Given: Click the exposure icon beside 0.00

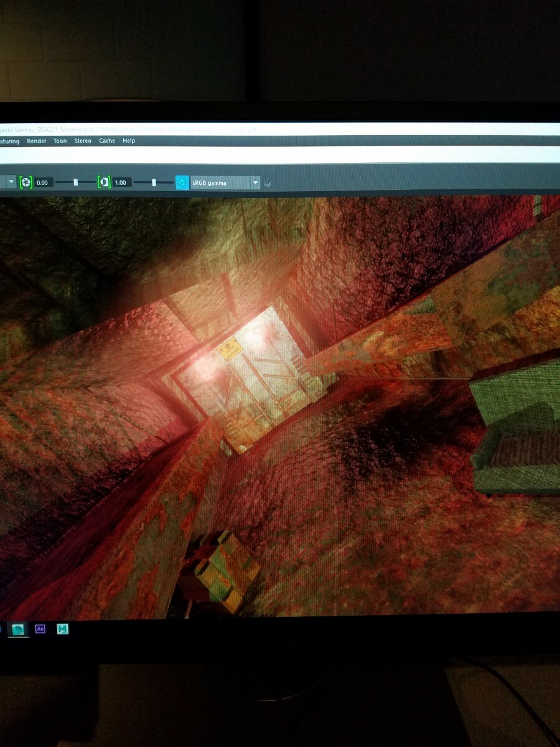Looking at the screenshot, I should click(26, 182).
